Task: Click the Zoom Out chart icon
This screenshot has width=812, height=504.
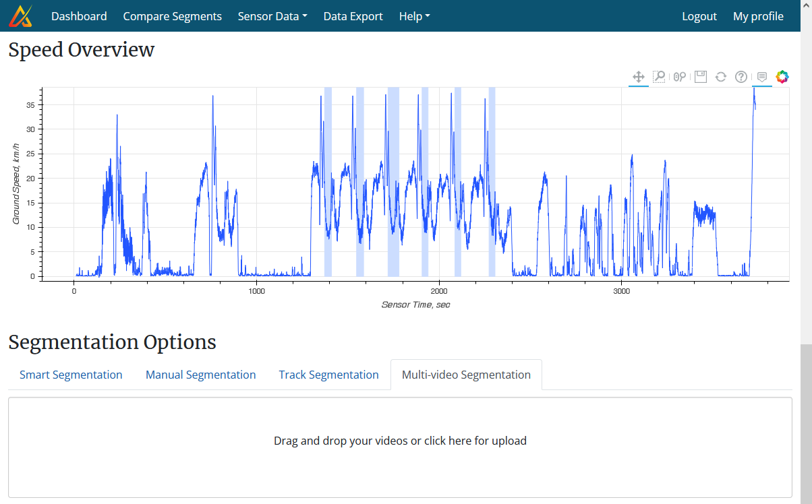Action: click(x=683, y=76)
